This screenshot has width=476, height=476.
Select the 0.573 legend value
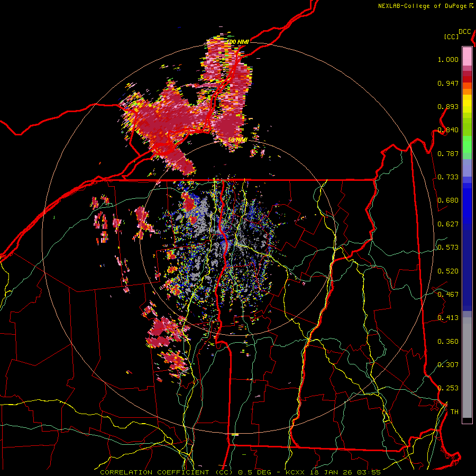tap(448, 248)
